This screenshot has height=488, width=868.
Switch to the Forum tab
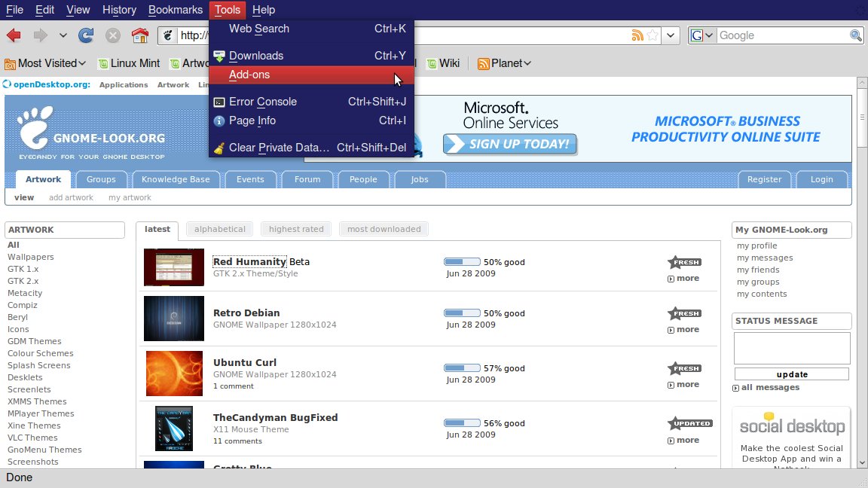307,179
